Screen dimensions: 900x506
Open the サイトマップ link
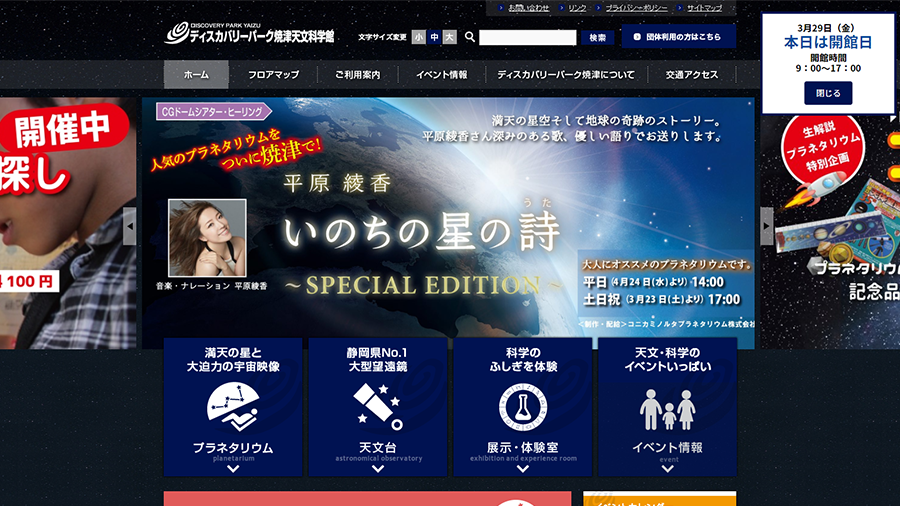click(704, 8)
